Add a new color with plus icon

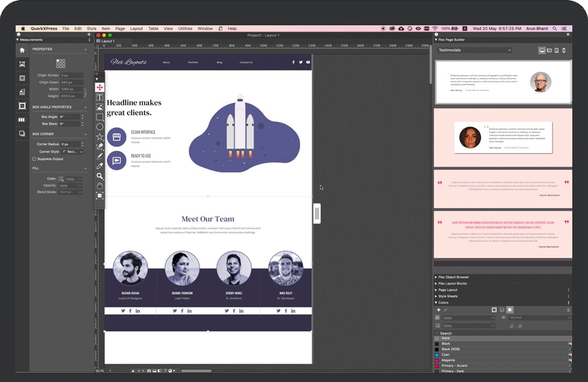[438, 310]
